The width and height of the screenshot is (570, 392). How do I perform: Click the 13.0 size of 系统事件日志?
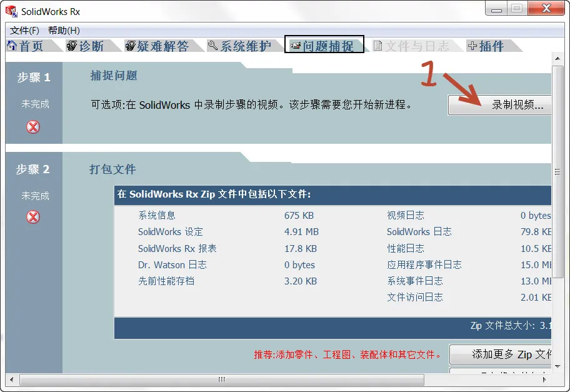536,281
